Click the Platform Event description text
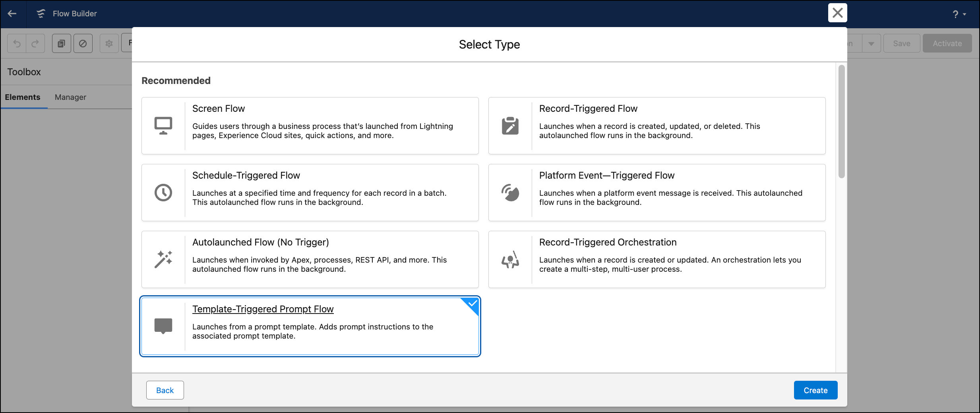The height and width of the screenshot is (413, 980). click(x=671, y=198)
